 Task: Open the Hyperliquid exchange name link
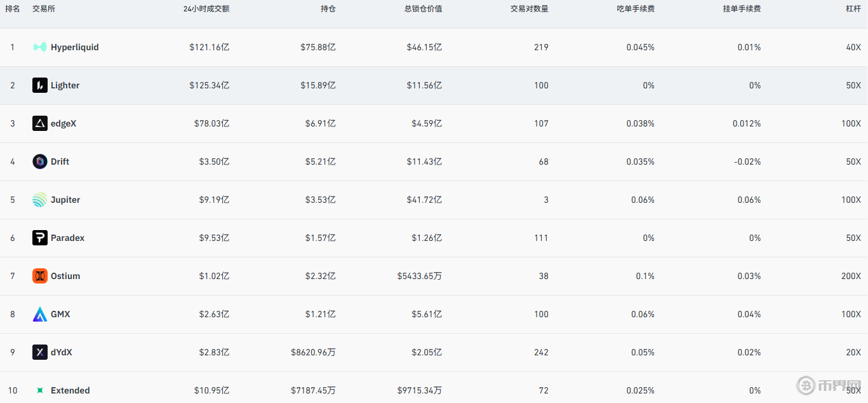coord(74,47)
